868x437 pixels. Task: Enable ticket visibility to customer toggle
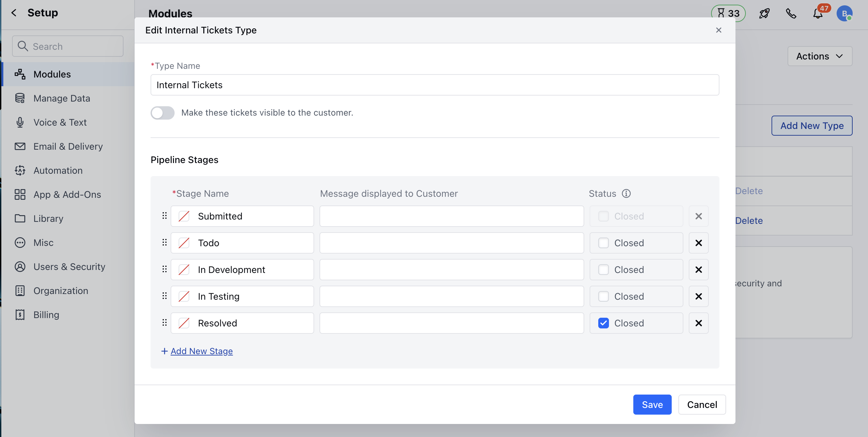tap(162, 113)
